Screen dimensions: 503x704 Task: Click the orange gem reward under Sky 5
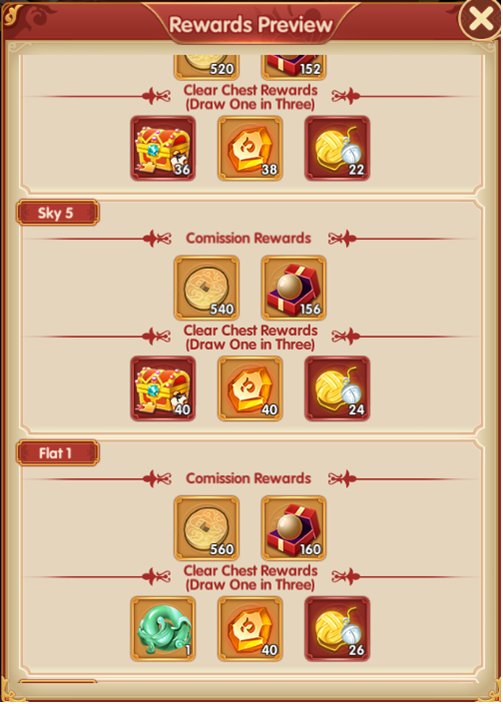pyautogui.click(x=250, y=388)
